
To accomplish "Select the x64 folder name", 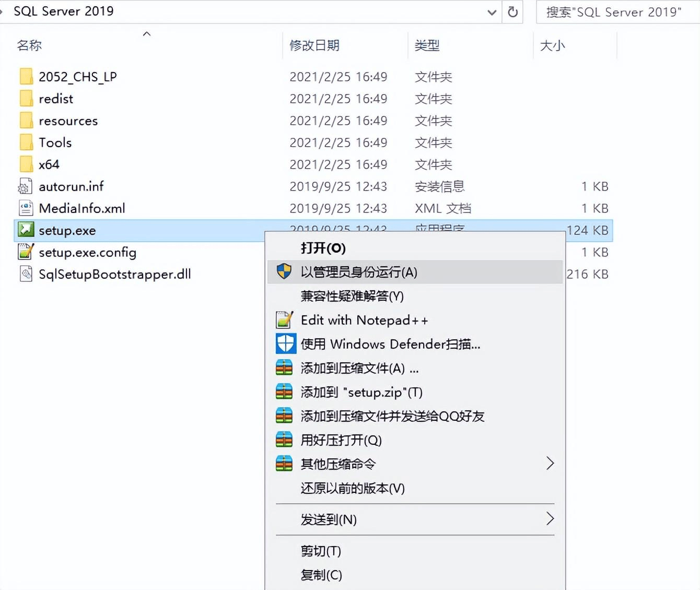I will [x=49, y=164].
